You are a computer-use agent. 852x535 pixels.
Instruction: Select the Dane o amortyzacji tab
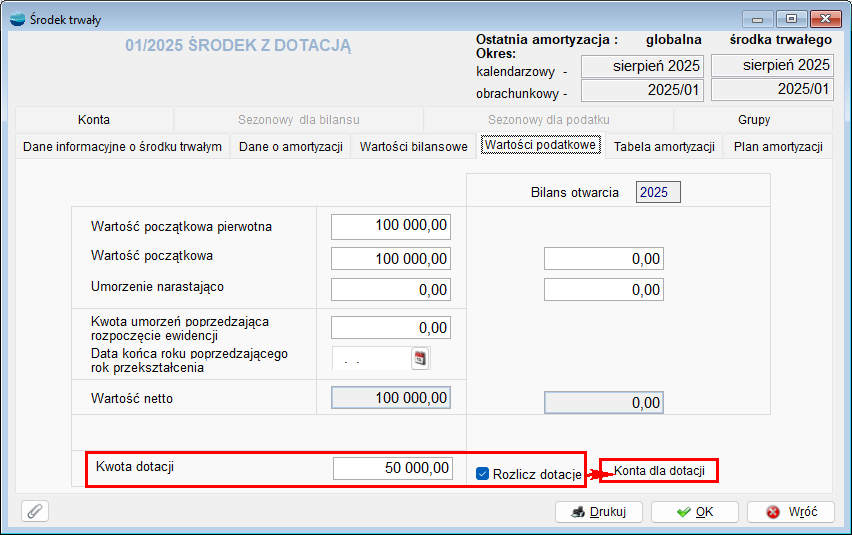(290, 146)
